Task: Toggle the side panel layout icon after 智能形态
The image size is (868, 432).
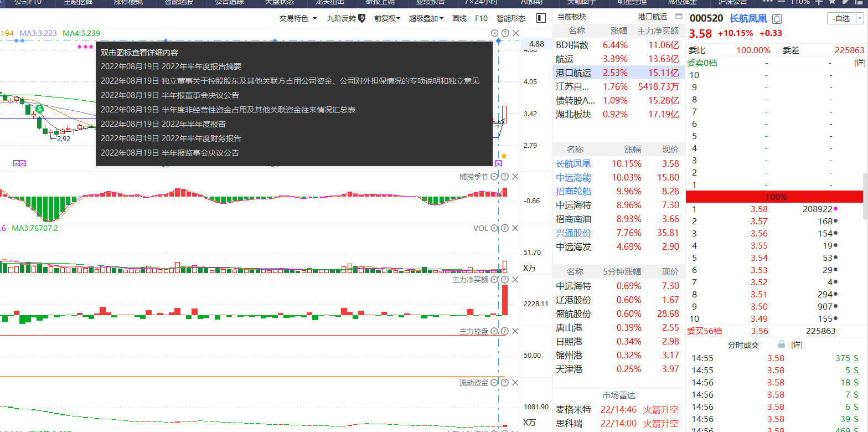Action: tap(541, 18)
